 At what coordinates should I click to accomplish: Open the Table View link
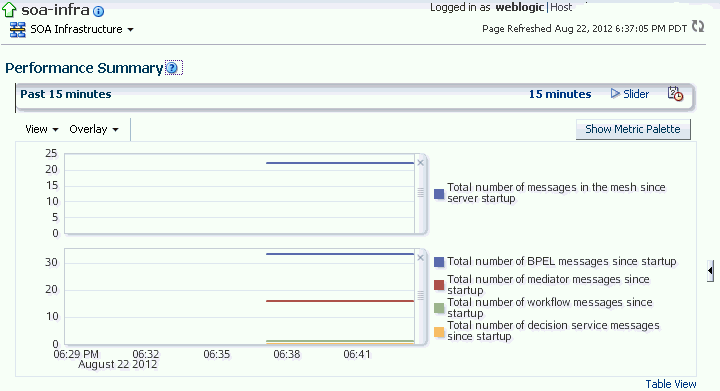pyautogui.click(x=671, y=384)
